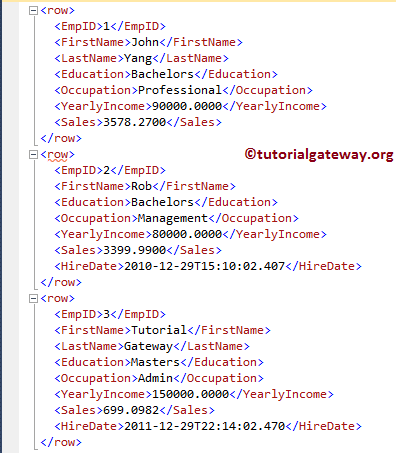Collapse the row element containing EmpID 3
The width and height of the screenshot is (396, 453).
point(33,299)
